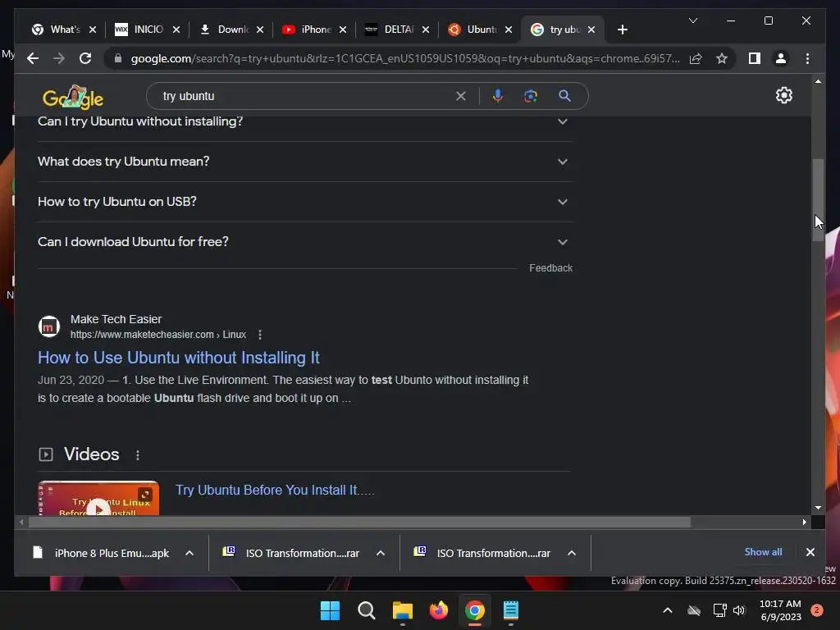The width and height of the screenshot is (840, 630).
Task: Submit search with magnifier icon
Action: point(564,97)
